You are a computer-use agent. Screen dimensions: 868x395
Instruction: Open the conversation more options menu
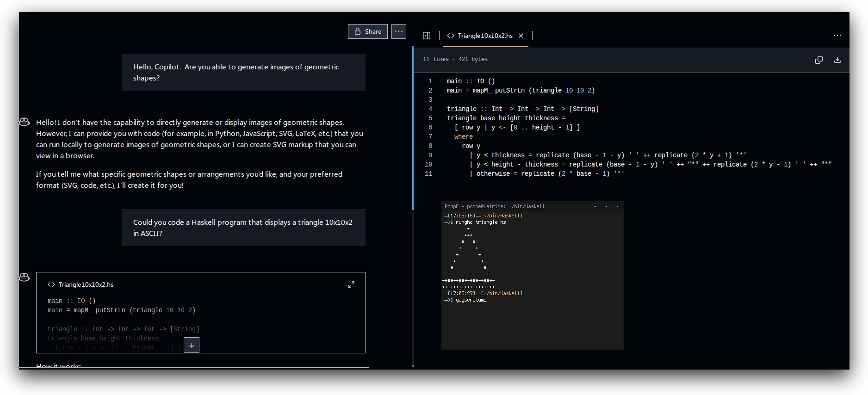(398, 31)
